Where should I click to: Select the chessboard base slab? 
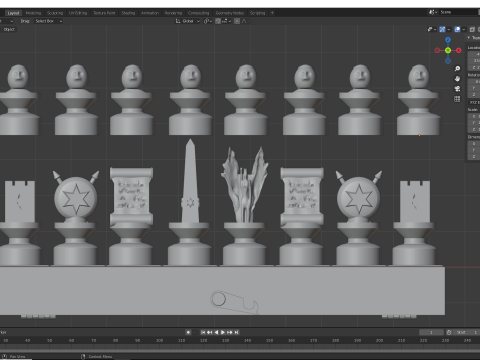click(222, 290)
